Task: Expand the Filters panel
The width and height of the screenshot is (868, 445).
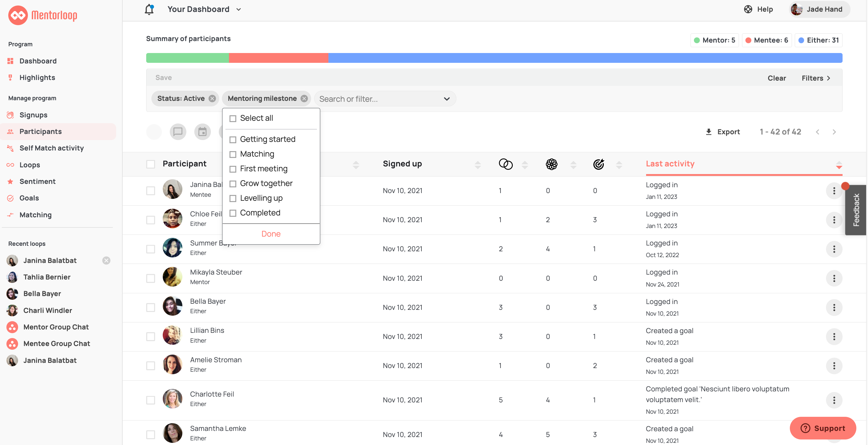Action: tap(816, 78)
